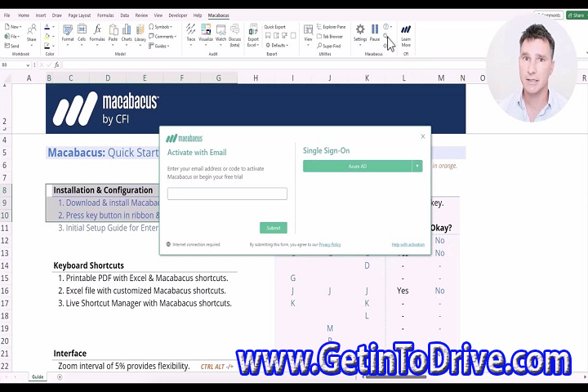The height and width of the screenshot is (392, 588).
Task: Open the Tab Browser utility
Action: [330, 37]
